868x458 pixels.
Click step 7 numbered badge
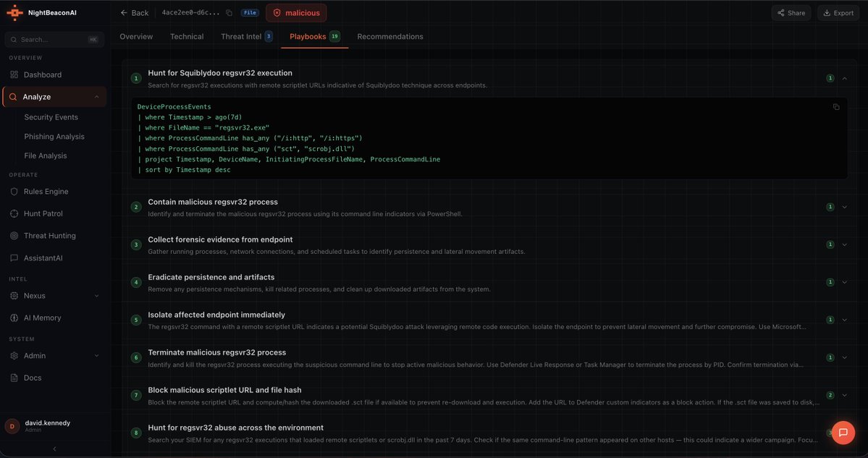[x=136, y=395]
